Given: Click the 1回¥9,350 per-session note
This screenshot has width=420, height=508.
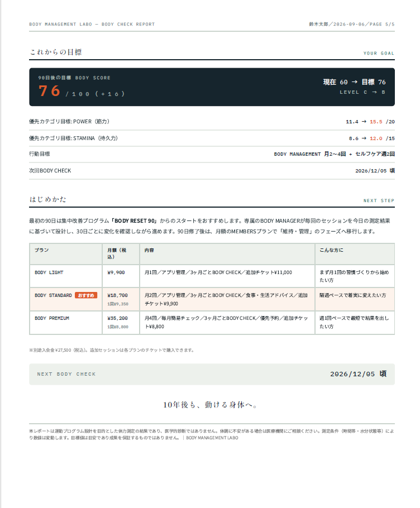Looking at the screenshot, I should 118,304.
